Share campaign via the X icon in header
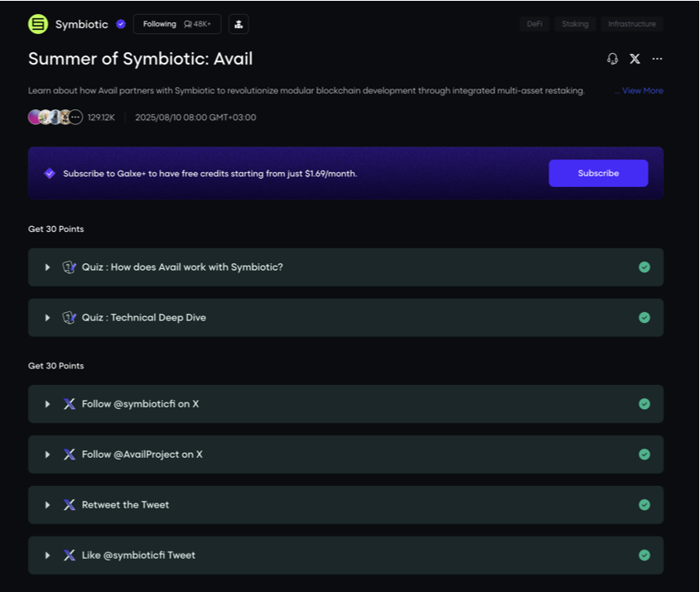The height and width of the screenshot is (592, 700). click(x=635, y=59)
